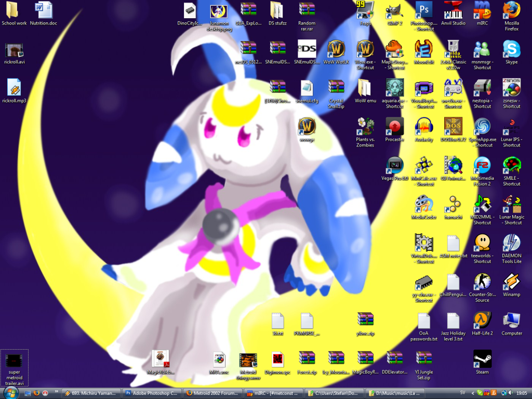Viewport: 532px width, 399px height.
Task: Click the Half-Life 2 desktop icon
Action: point(482,321)
